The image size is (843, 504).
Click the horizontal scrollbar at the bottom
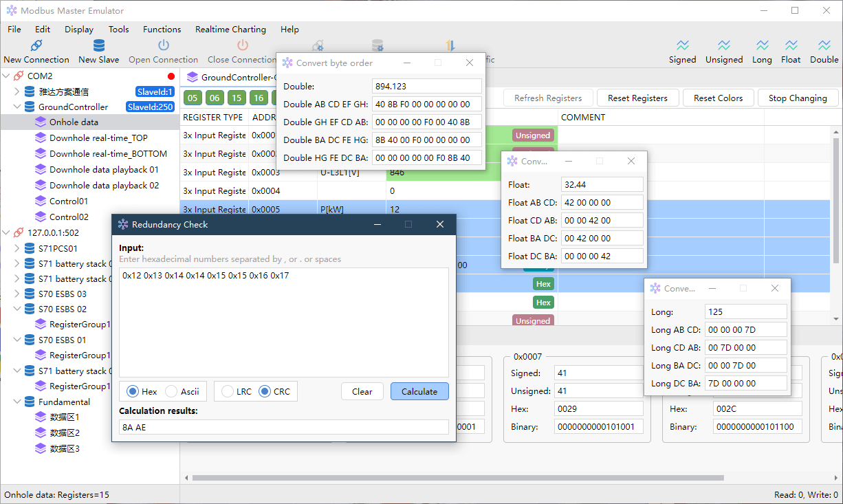[458, 478]
